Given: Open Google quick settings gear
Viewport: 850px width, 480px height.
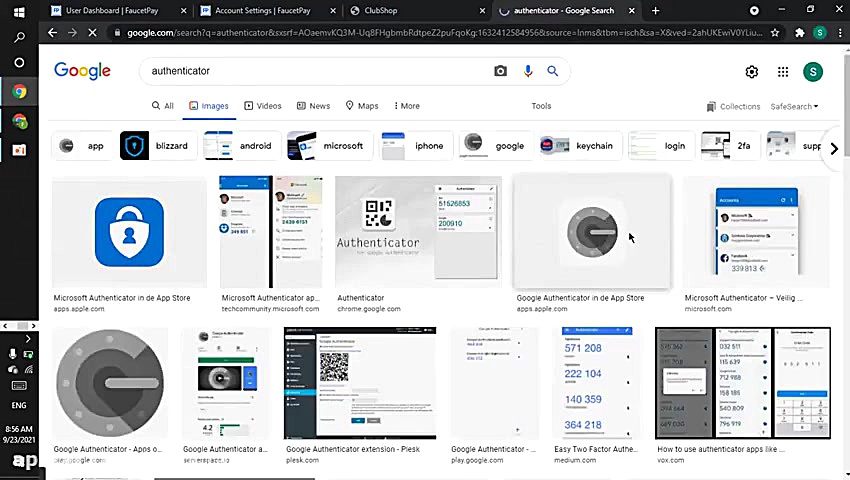Looking at the screenshot, I should pos(751,72).
